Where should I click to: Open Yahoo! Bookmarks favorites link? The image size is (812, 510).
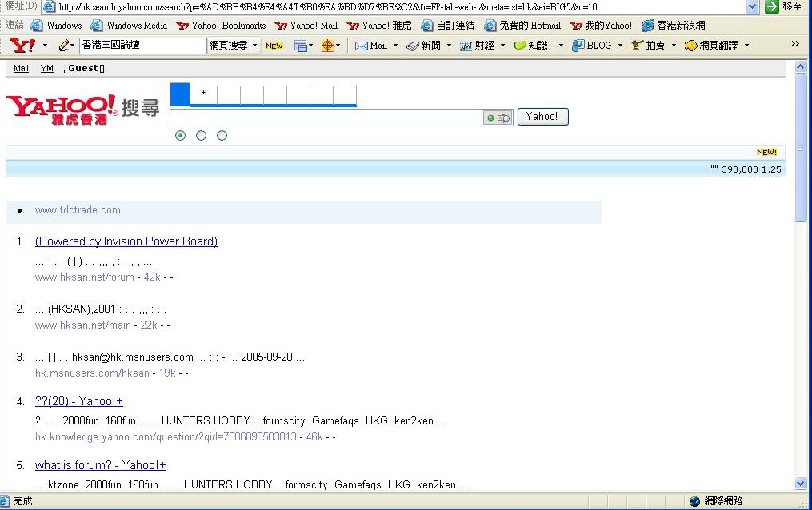[x=221, y=26]
